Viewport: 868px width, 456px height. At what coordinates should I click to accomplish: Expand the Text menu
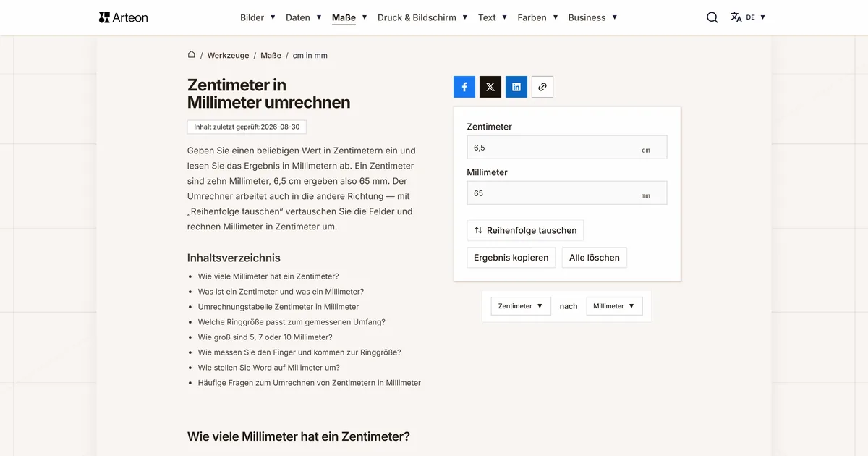point(493,17)
